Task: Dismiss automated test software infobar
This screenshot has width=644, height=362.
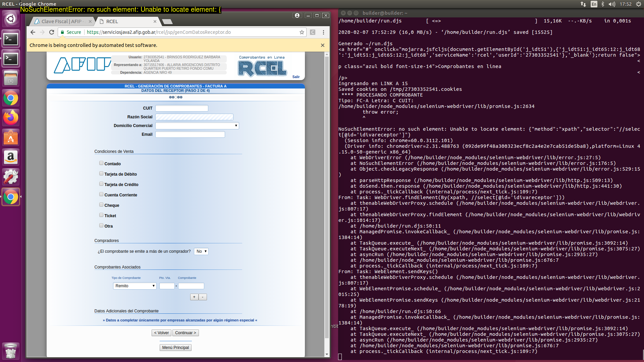Action: 323,45
